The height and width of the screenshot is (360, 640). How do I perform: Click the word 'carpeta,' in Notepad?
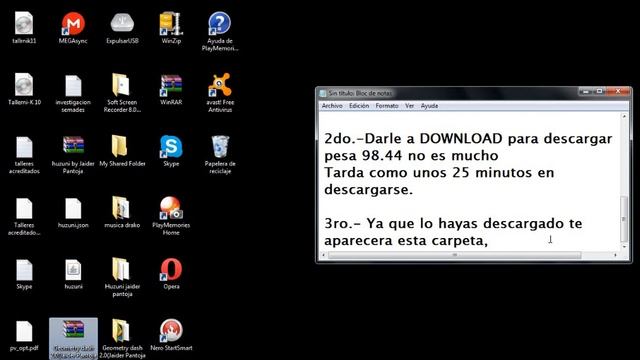tap(460, 241)
